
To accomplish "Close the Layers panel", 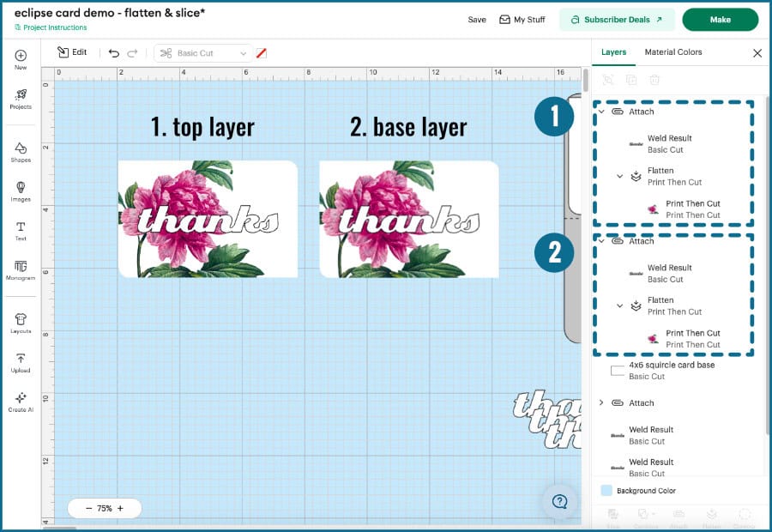I will tap(757, 52).
